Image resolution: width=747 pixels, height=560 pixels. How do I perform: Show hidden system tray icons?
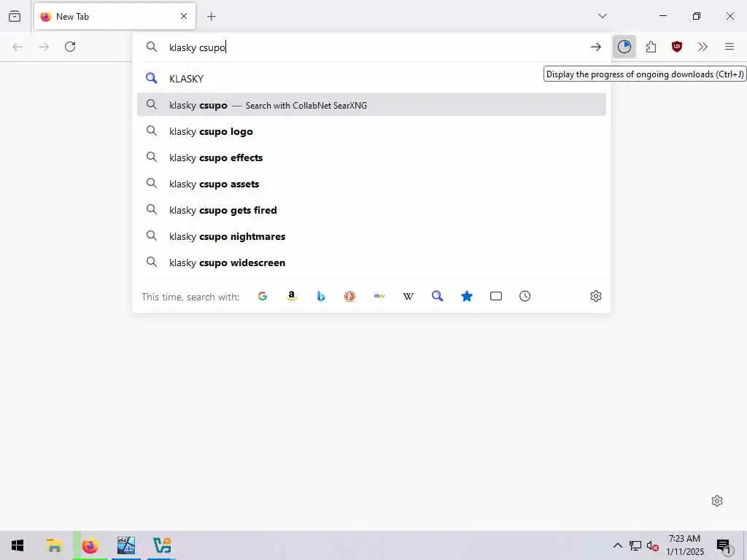pyautogui.click(x=617, y=545)
